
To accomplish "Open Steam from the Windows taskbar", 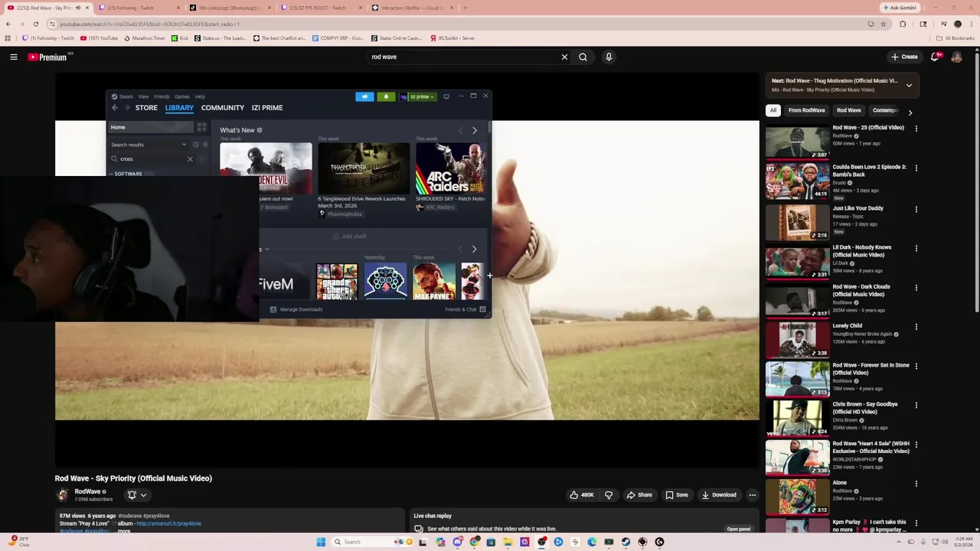I will [626, 542].
